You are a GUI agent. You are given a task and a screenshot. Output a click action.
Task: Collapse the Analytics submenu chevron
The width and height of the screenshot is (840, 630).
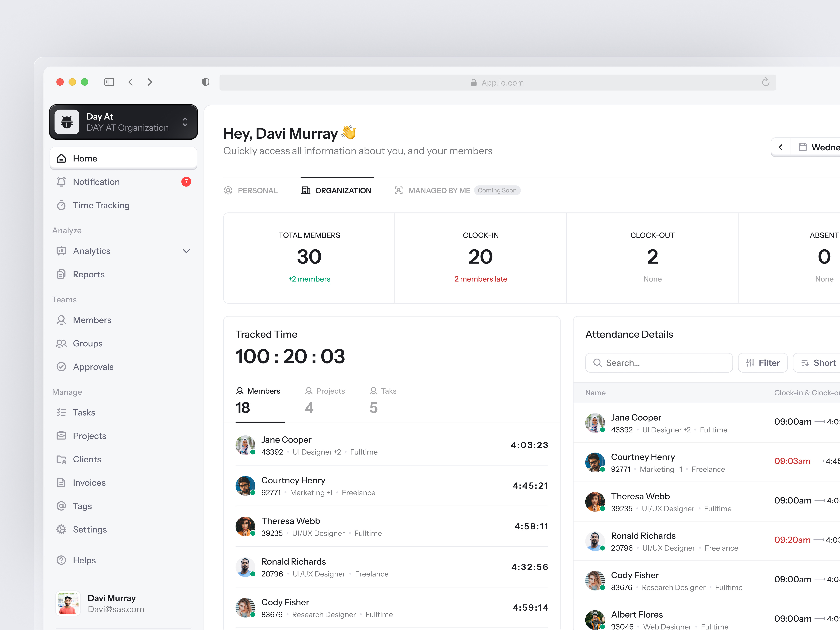186,251
